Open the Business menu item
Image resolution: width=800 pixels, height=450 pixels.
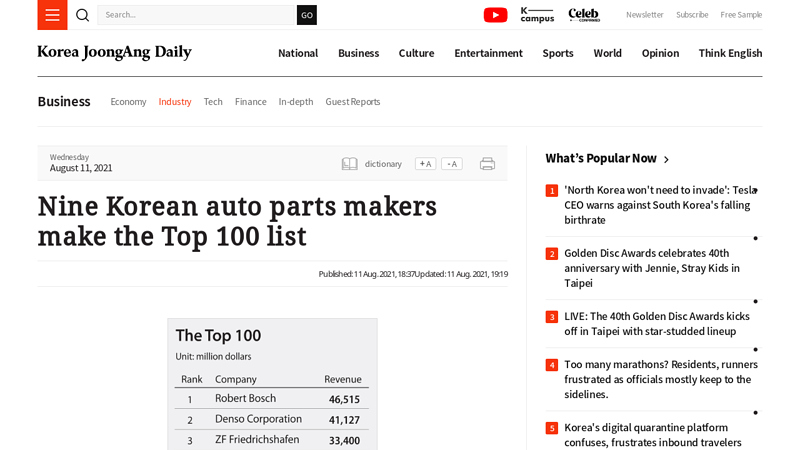(x=359, y=53)
